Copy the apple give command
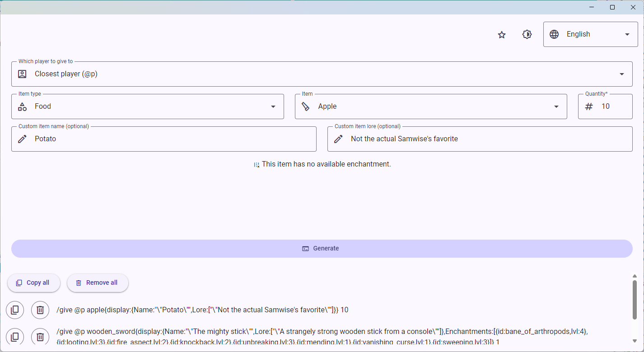 tap(15, 310)
